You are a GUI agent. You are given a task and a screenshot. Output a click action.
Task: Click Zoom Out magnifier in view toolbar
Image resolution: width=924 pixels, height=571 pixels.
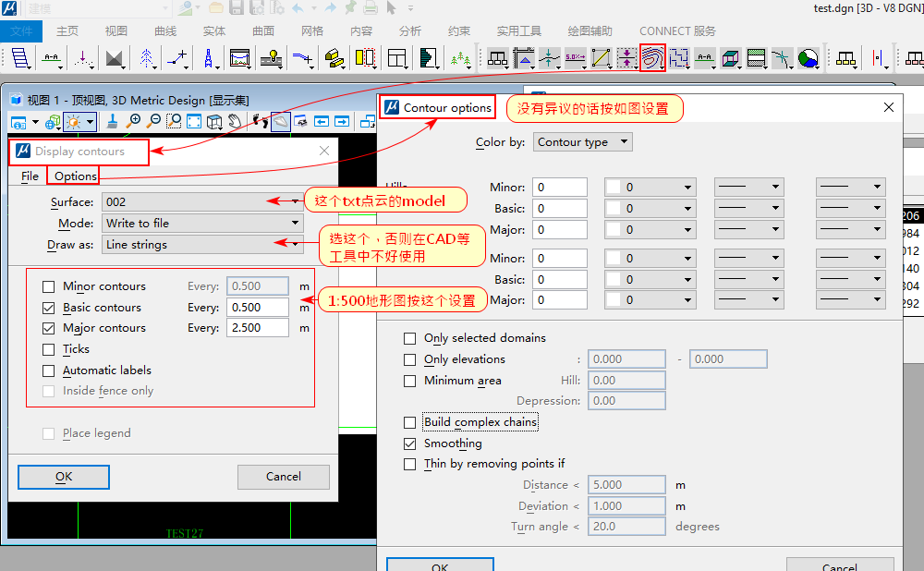(153, 121)
